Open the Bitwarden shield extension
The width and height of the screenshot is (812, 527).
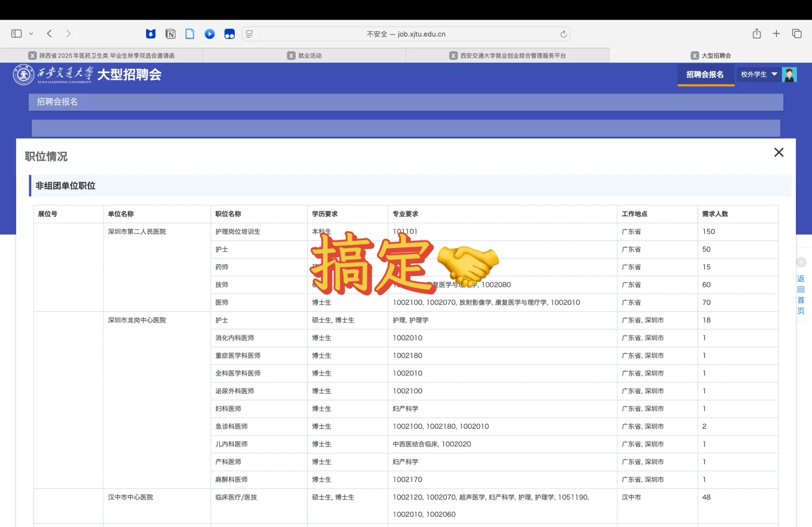point(151,34)
